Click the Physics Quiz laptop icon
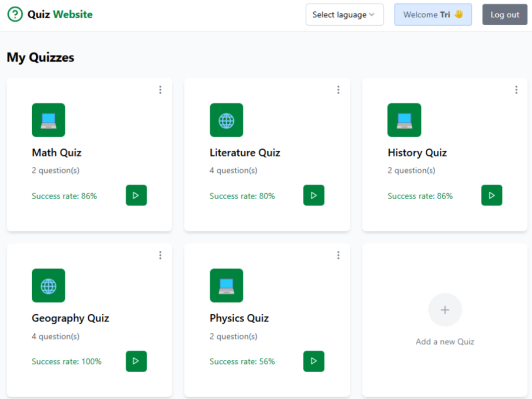 (x=226, y=285)
